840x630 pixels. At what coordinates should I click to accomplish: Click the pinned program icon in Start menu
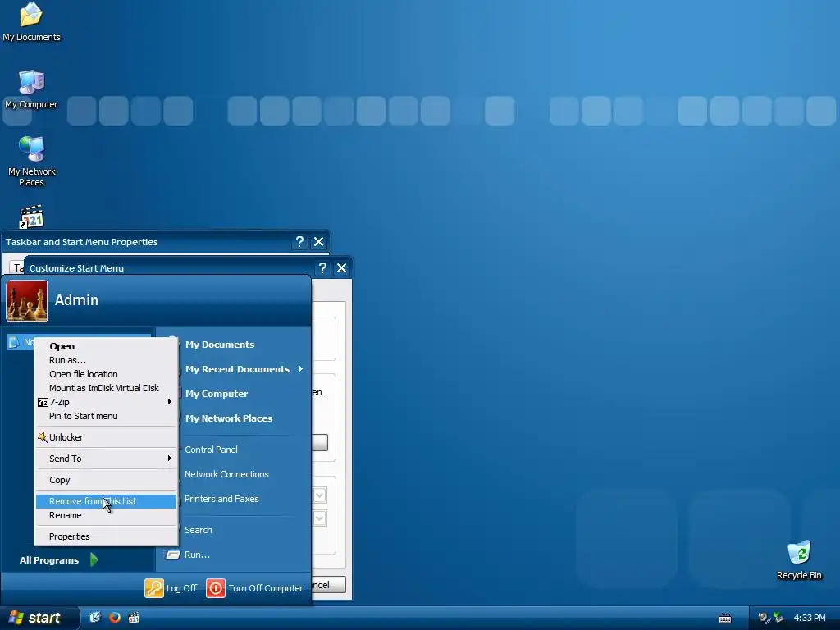[x=14, y=342]
